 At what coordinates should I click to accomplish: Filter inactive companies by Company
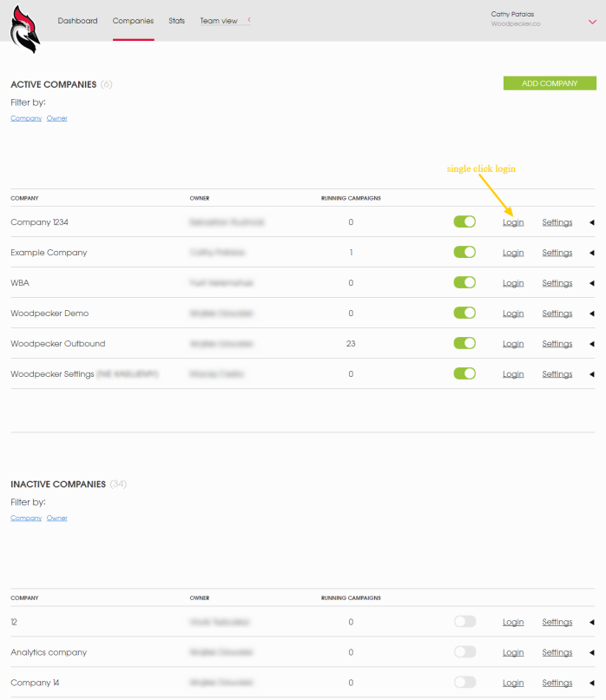(26, 518)
